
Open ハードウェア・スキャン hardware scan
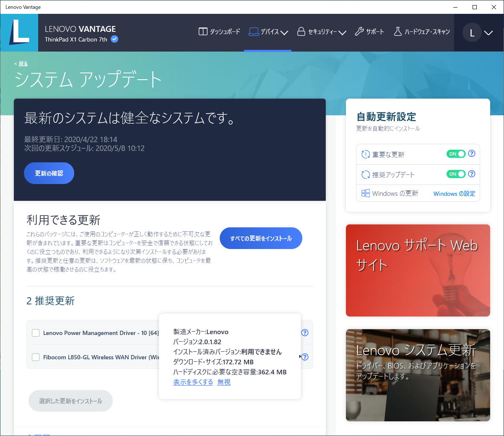pyautogui.click(x=421, y=32)
